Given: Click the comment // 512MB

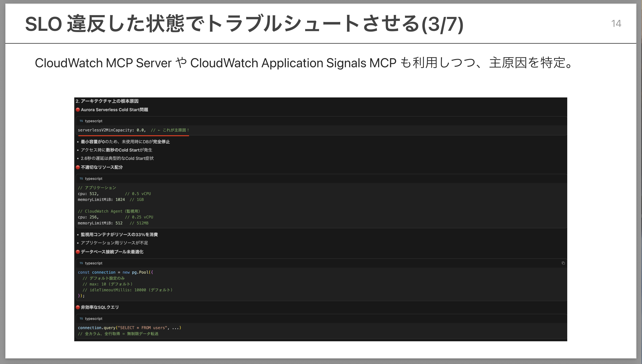Looking at the screenshot, I should point(139,223).
